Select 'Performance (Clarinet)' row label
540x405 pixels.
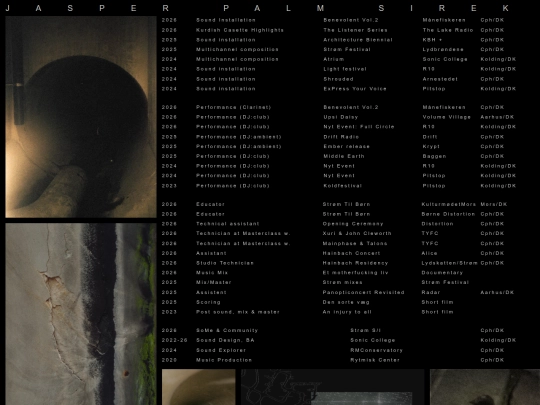233,107
